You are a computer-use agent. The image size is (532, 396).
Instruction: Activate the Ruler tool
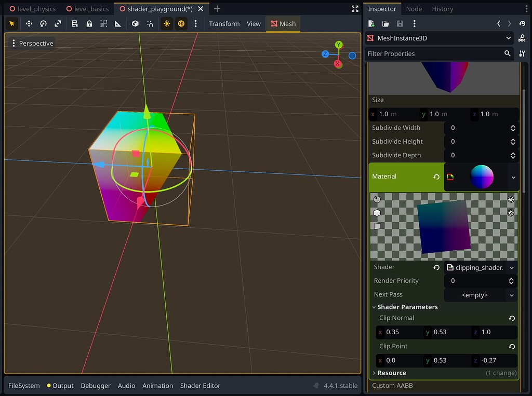[x=119, y=23]
